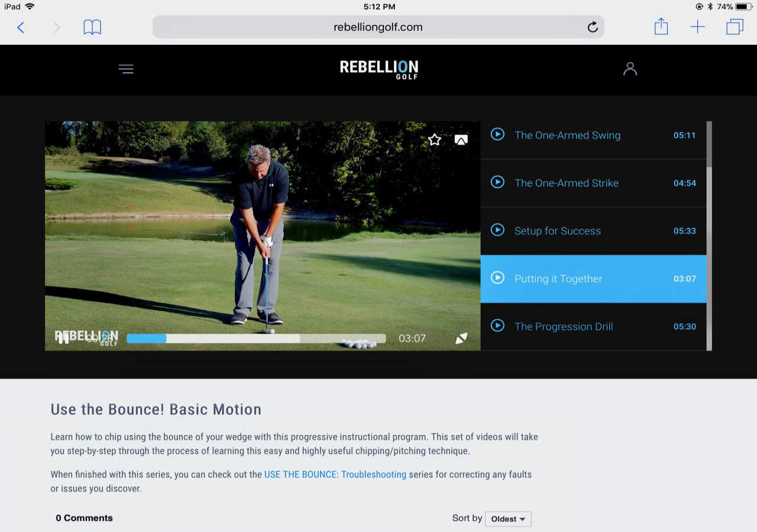
Task: Enter fullscreen using the expand arrows icon
Action: tap(461, 338)
